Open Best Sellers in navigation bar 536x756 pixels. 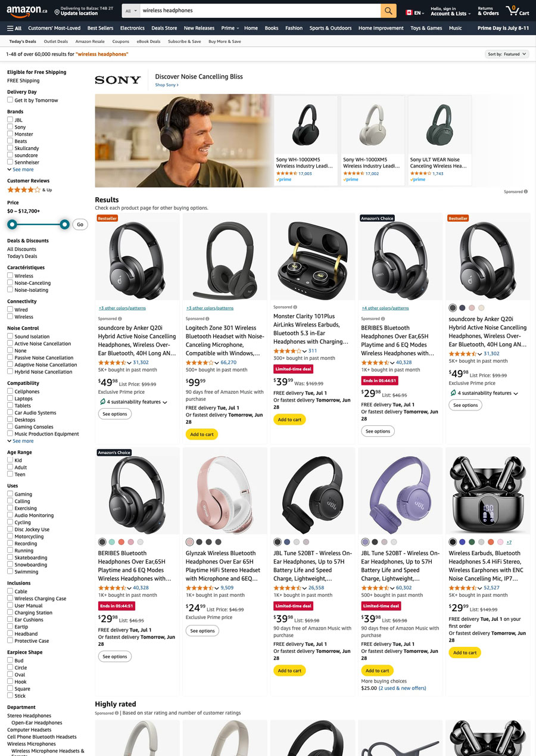coord(100,28)
